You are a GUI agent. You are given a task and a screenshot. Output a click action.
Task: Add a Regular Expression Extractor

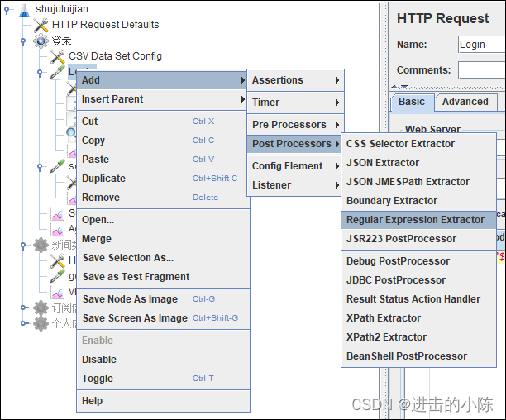click(x=418, y=220)
